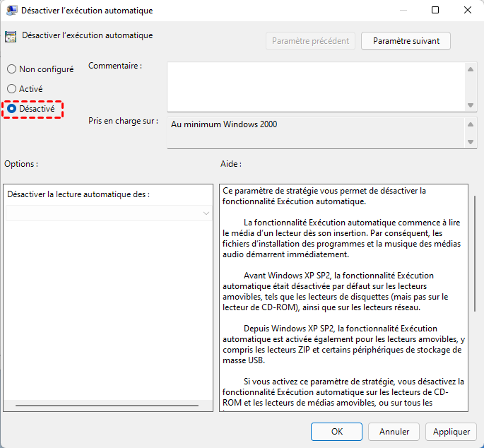
Task: Click the Paramètre précédent button
Action: 310,41
